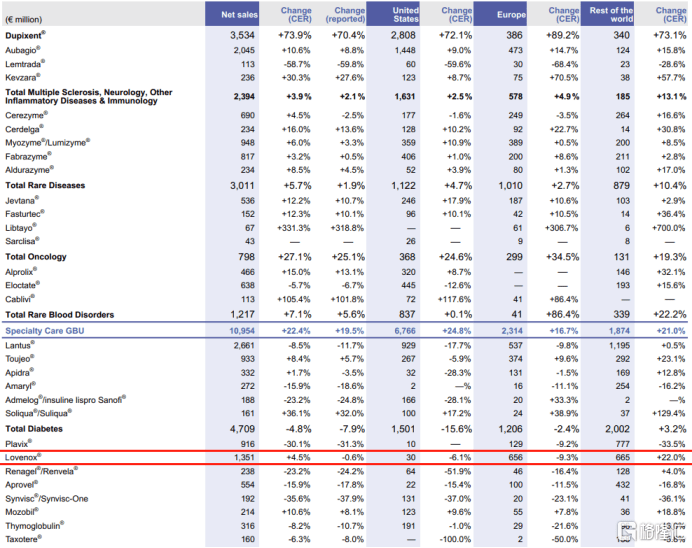Select the Admelog/insuline lispro Sanofi label
The width and height of the screenshot is (692, 548).
click(x=64, y=400)
